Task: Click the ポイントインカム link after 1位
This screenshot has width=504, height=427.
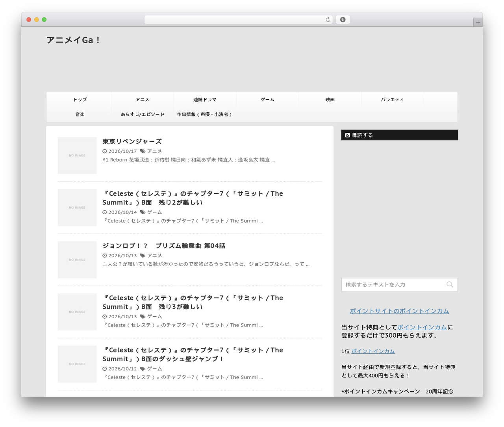Action: click(373, 351)
